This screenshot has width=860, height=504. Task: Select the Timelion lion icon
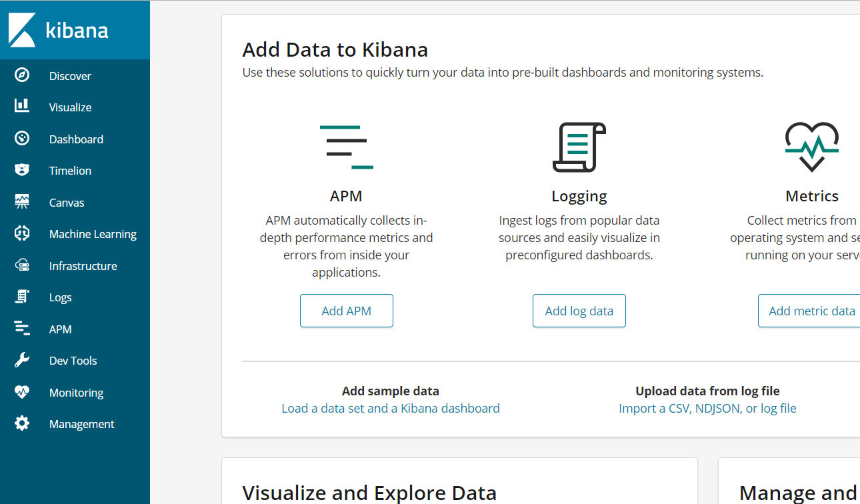[22, 170]
